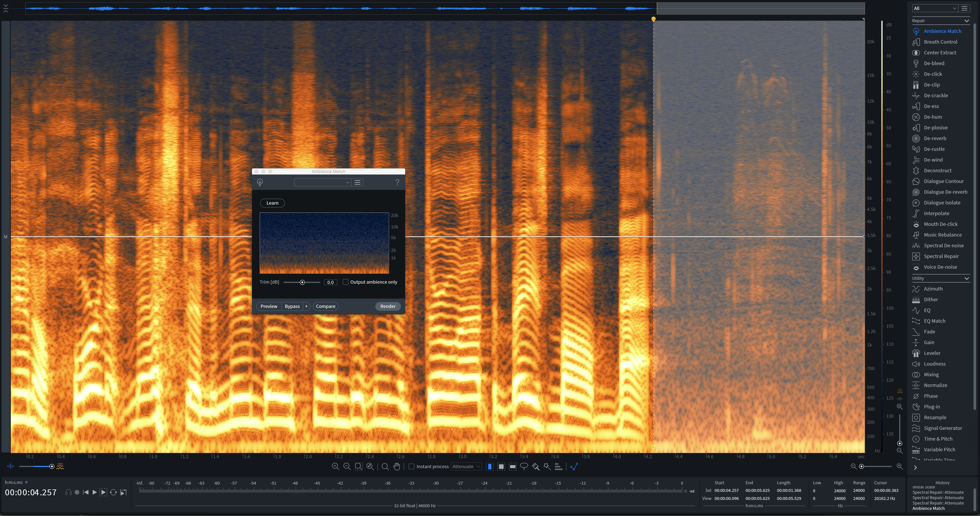Select the time selection tool
Screen dimensions: 980x516
490,467
